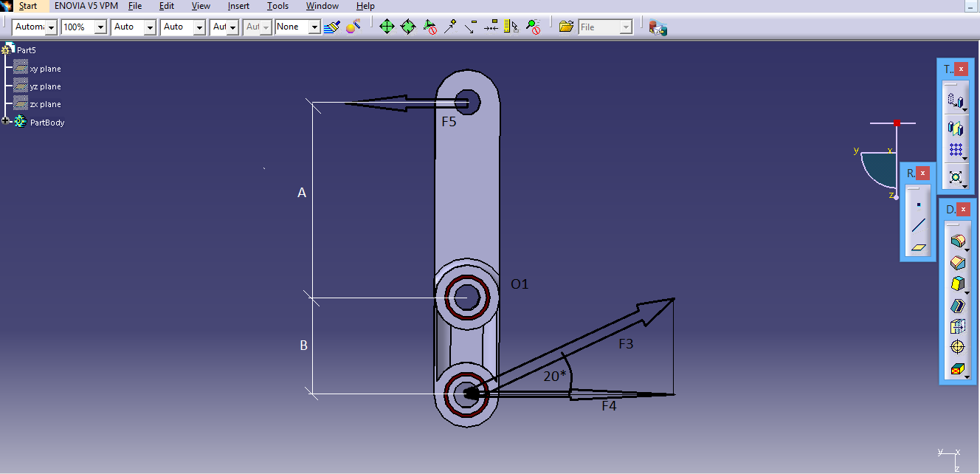Open the Edit menu

pos(167,6)
